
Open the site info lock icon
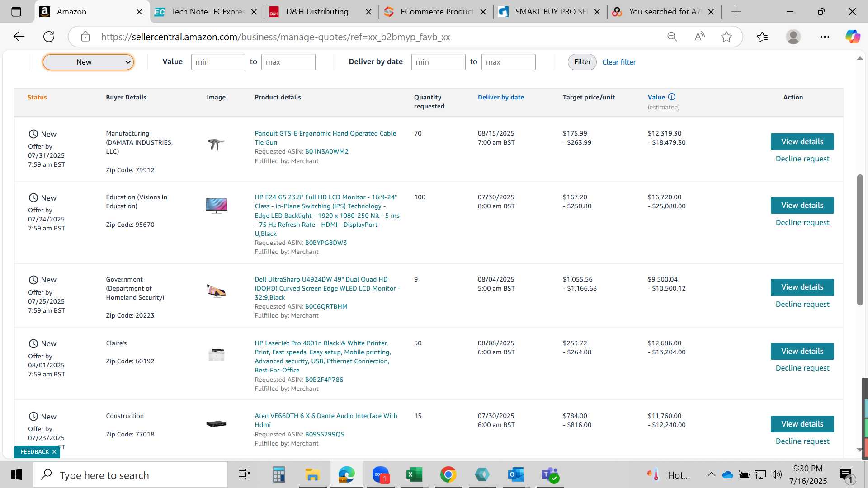[85, 37]
